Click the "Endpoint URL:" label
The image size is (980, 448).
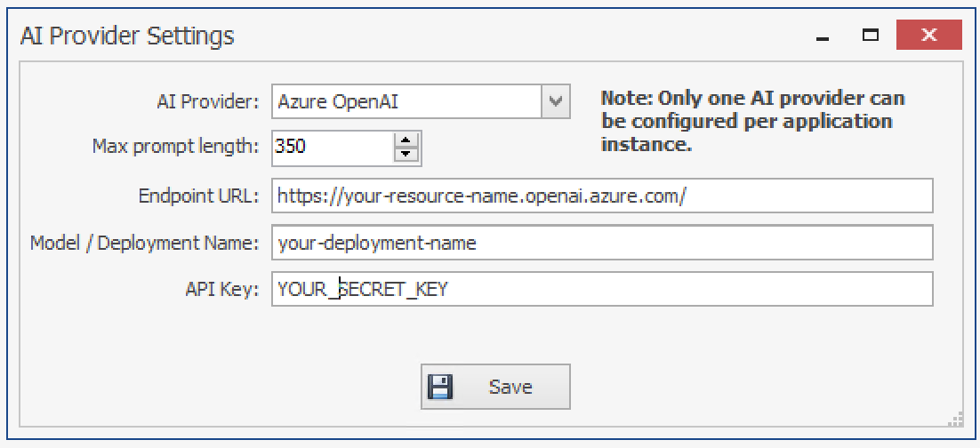(x=198, y=196)
